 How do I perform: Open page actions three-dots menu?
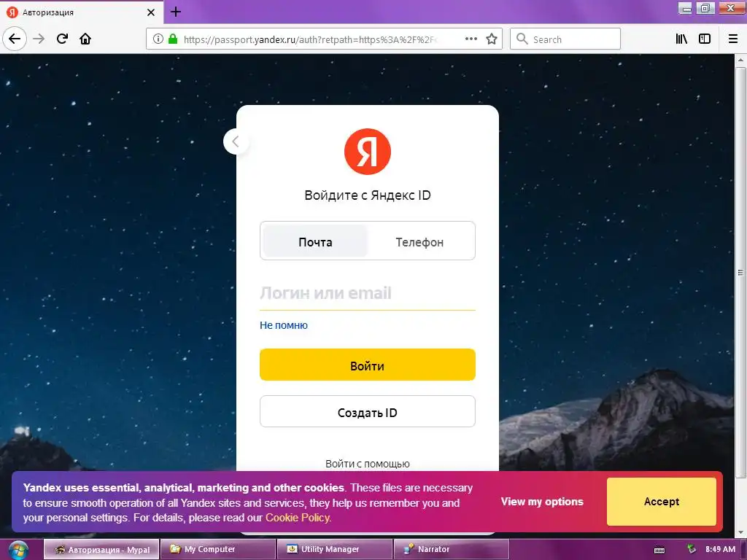(471, 39)
